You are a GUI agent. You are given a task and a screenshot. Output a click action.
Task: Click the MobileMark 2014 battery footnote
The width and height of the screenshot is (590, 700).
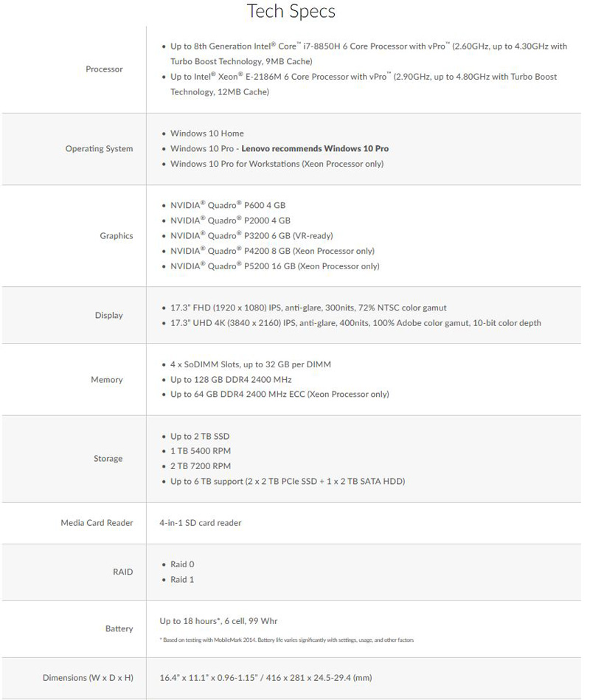(287, 640)
